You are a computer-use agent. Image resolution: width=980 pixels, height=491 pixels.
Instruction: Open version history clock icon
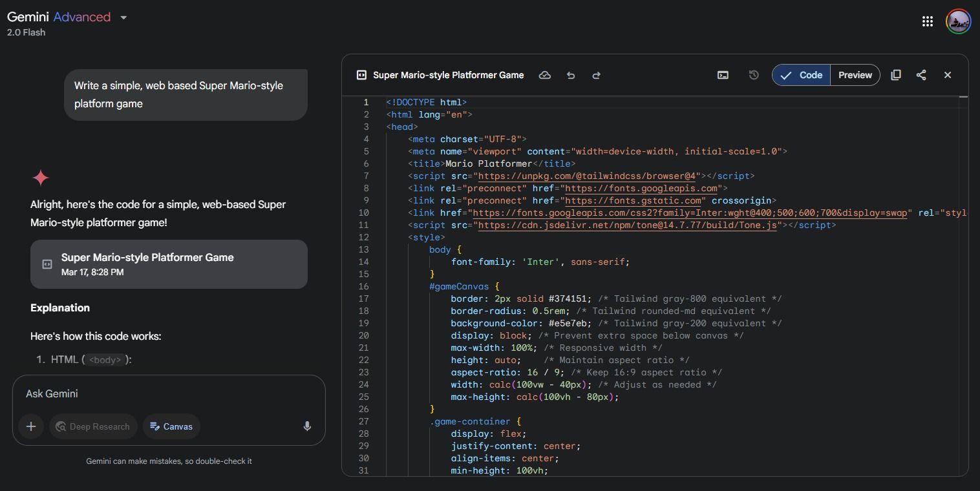tap(753, 75)
